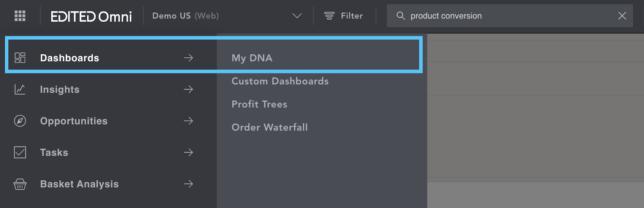Open My DNA dashboard
The width and height of the screenshot is (644, 208).
click(x=252, y=58)
